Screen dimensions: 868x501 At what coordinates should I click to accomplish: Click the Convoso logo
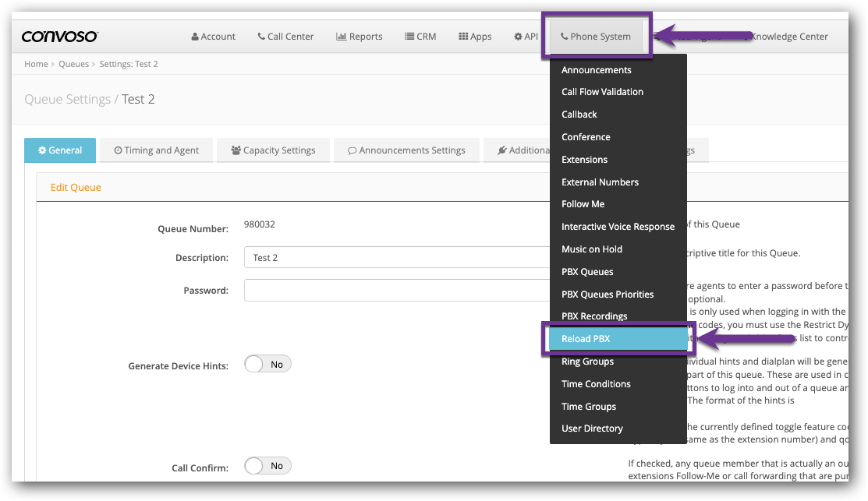pos(59,36)
